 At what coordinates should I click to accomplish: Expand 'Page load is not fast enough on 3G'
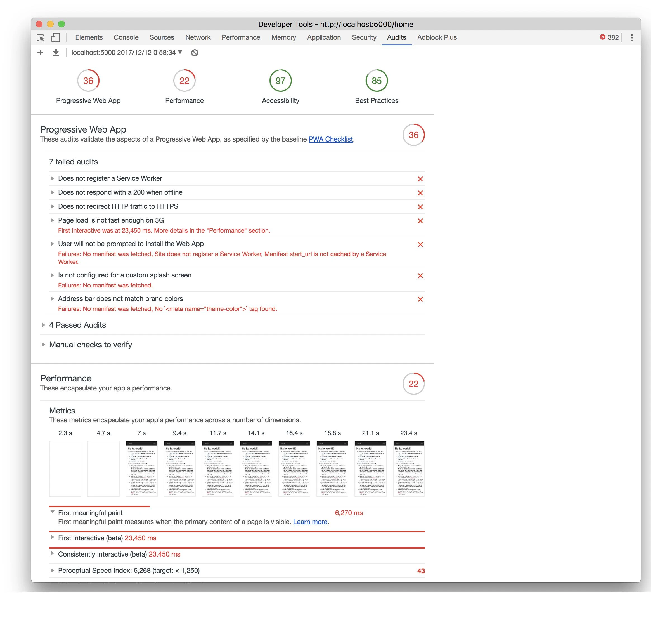[52, 220]
